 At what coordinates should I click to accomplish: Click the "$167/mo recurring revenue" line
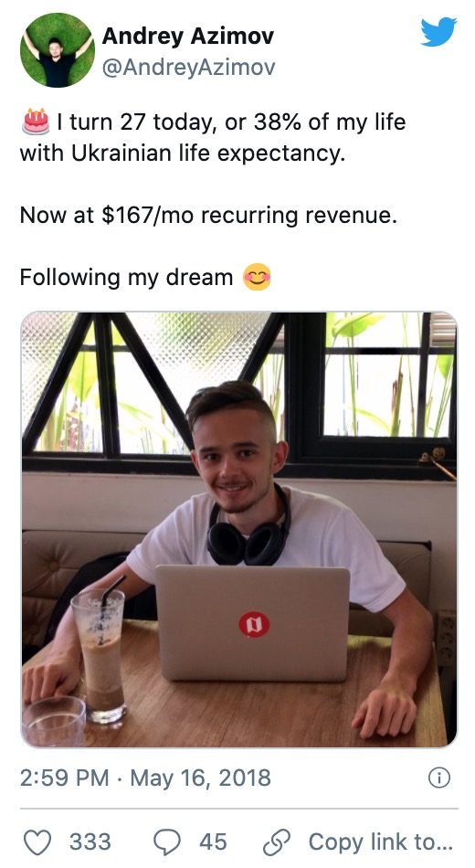tap(249, 215)
